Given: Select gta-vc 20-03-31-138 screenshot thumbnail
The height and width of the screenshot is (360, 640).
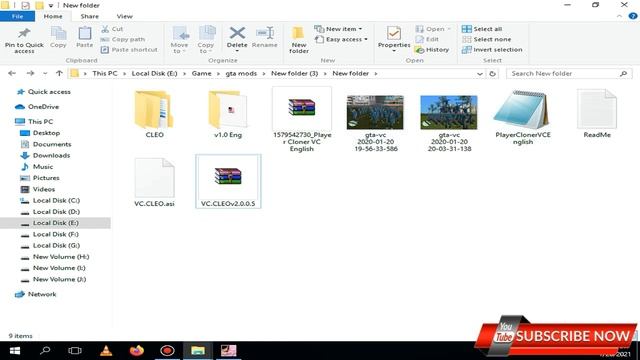Looking at the screenshot, I should click(449, 123).
